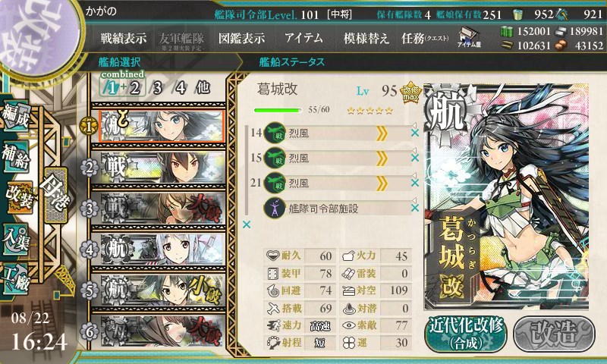Remove the first 烈風 with its X mark

[414, 133]
